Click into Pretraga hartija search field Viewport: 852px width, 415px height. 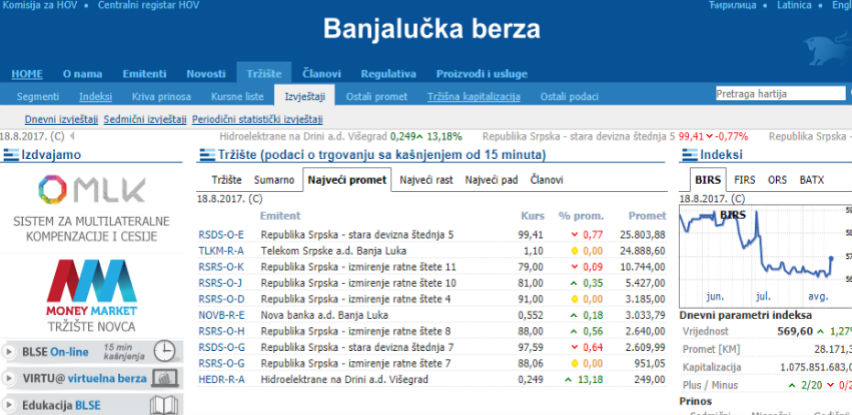780,93
